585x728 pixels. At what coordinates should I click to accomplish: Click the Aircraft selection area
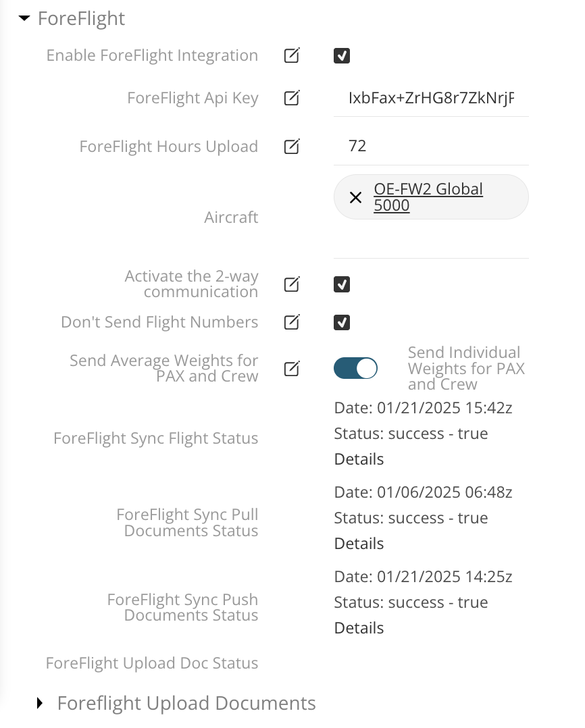coord(431,197)
